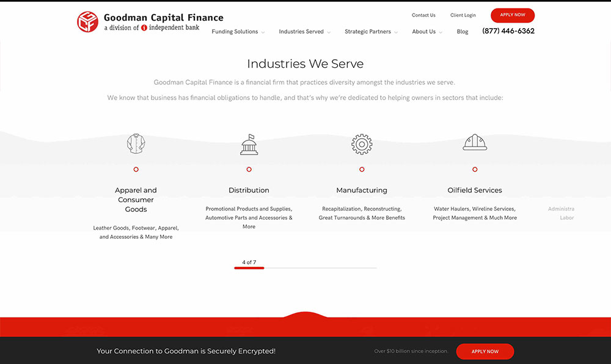Click the gear icon for Manufacturing
Screen dimensions: 611x364
pos(362,144)
